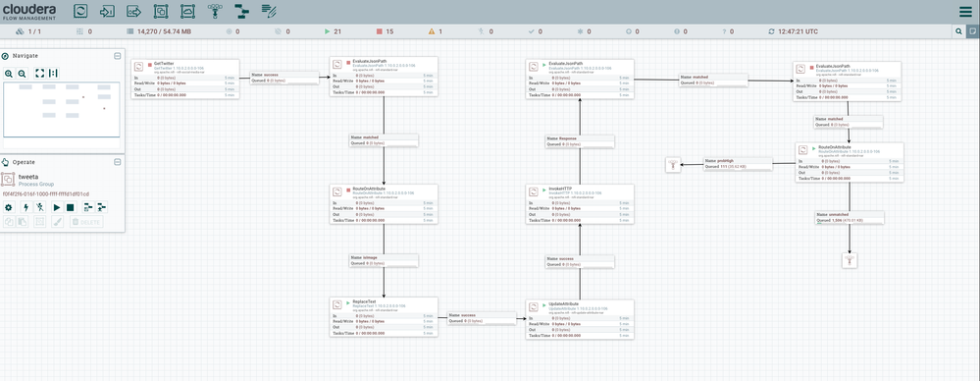Click the Copy icon in Operate panel
Viewport: 980px width, 381px height.
[x=8, y=222]
